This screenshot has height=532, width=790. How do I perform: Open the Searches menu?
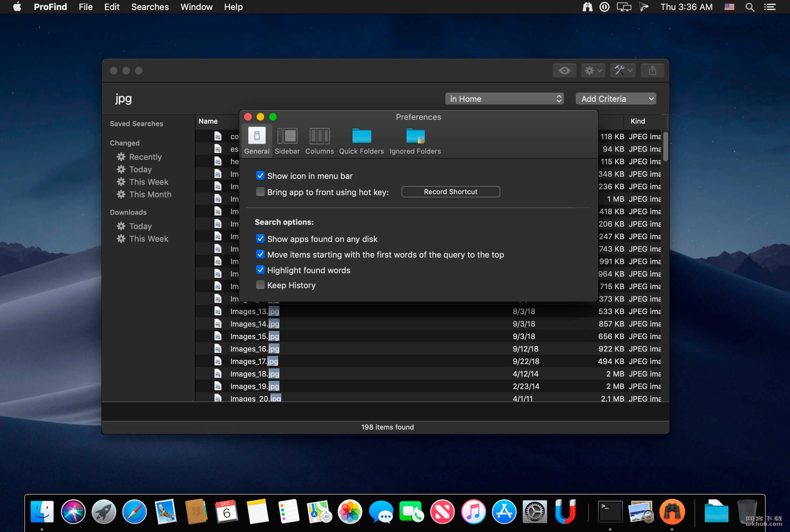click(150, 7)
